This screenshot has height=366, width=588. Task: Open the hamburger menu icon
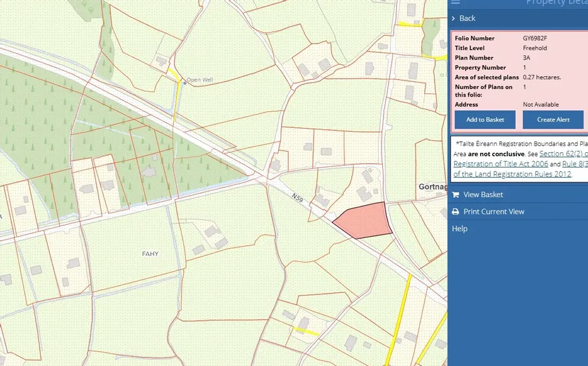coord(455,2)
